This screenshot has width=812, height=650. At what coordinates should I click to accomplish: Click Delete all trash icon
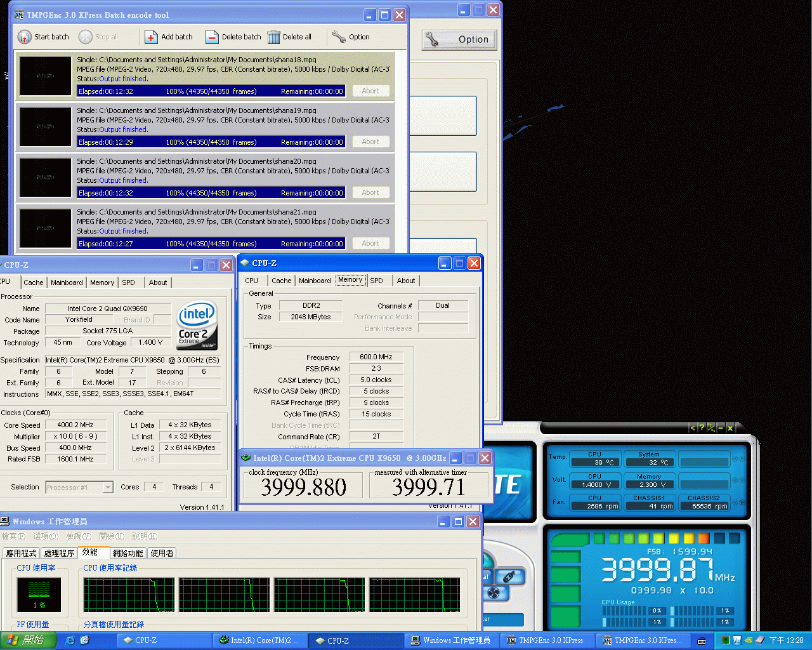pyautogui.click(x=273, y=37)
